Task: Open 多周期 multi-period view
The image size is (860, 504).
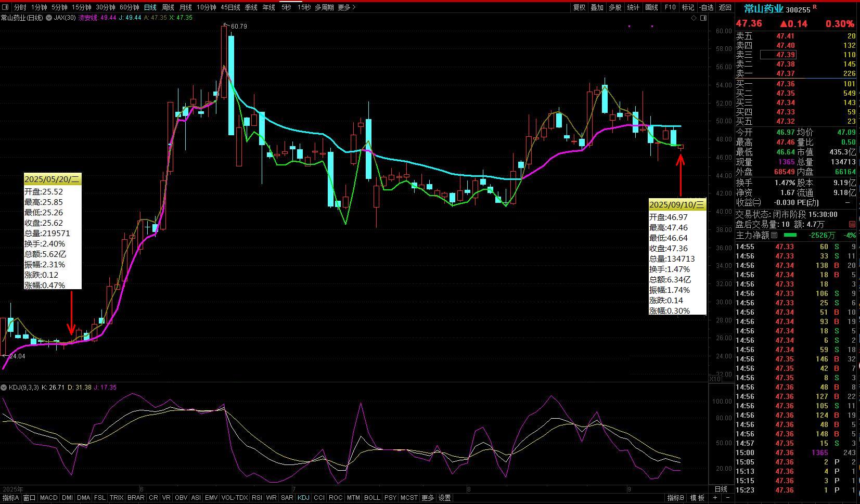Action: tap(325, 7)
